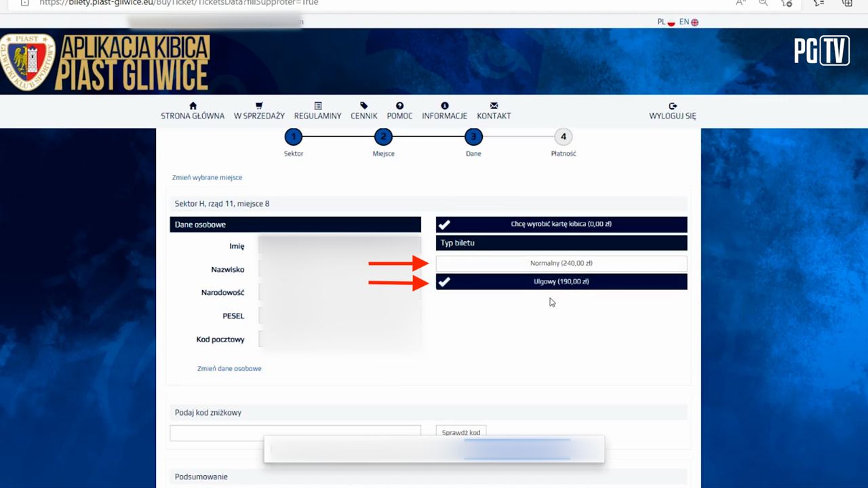Open Kontakt envelope icon
The width and height of the screenshot is (868, 488).
click(494, 106)
